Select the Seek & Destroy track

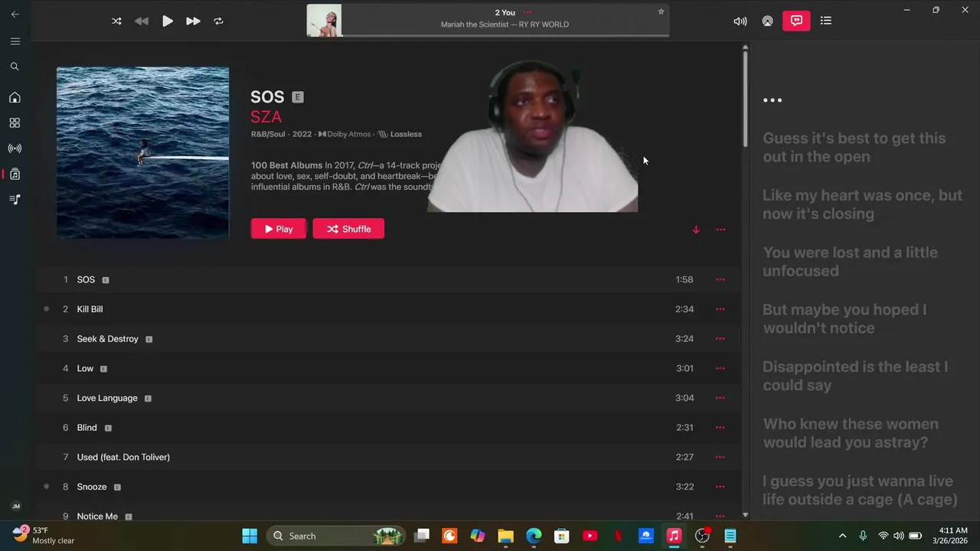387,338
